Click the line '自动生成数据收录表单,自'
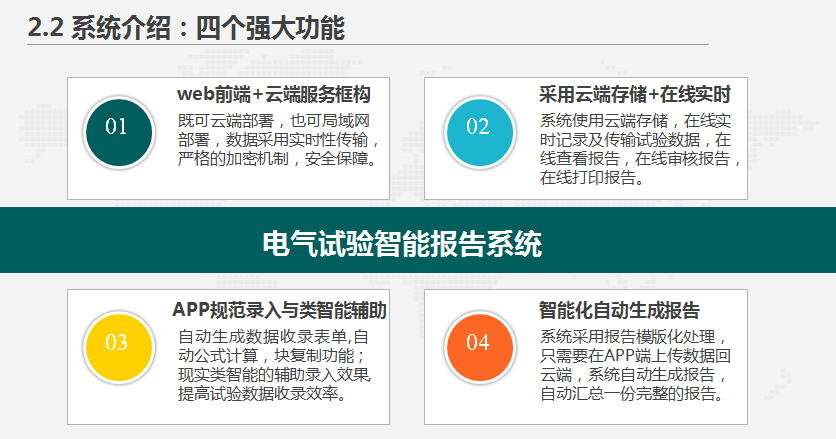Viewport: 836px width, 439px height. pyautogui.click(x=273, y=337)
